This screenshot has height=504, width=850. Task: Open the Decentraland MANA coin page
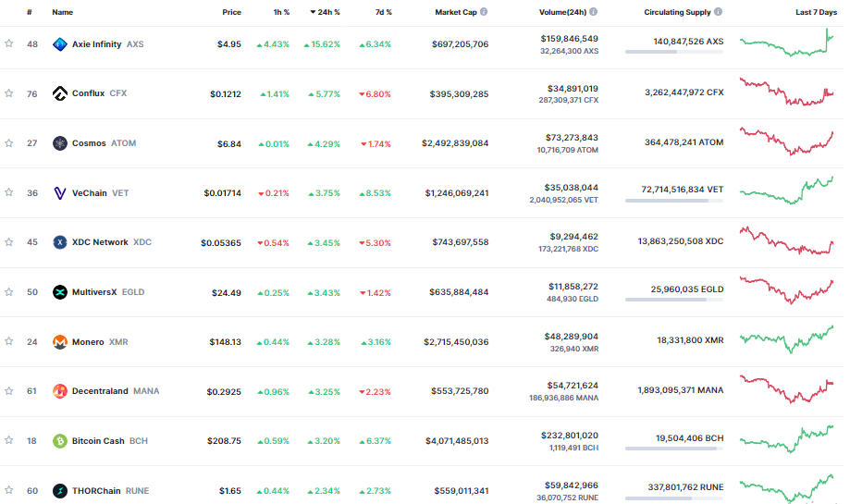point(100,391)
